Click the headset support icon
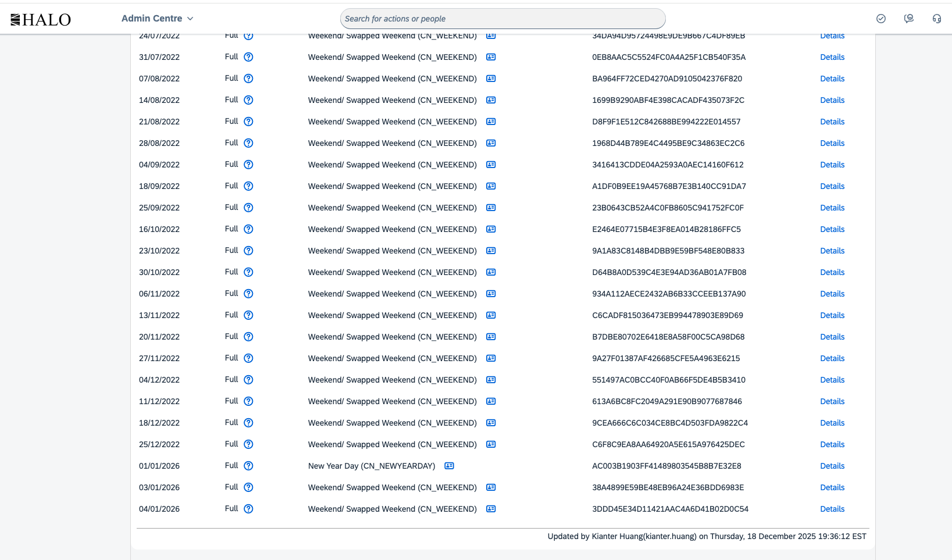Image resolution: width=952 pixels, height=560 pixels. pos(936,19)
